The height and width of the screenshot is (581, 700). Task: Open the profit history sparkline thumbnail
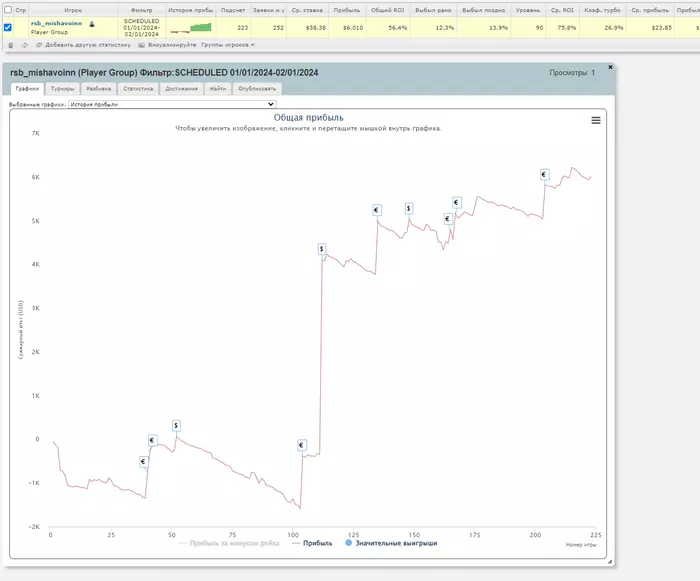pos(191,28)
